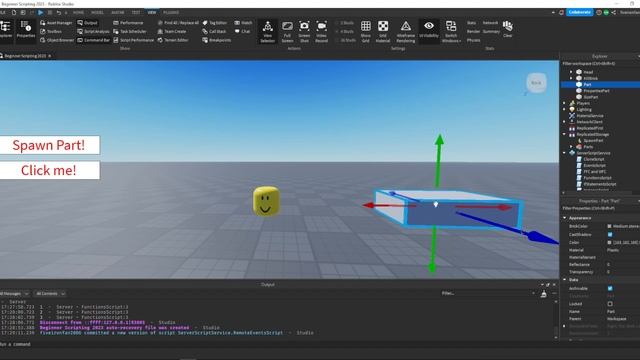Open the All Contexts filter dropdown
640x360 pixels.
coord(50,293)
